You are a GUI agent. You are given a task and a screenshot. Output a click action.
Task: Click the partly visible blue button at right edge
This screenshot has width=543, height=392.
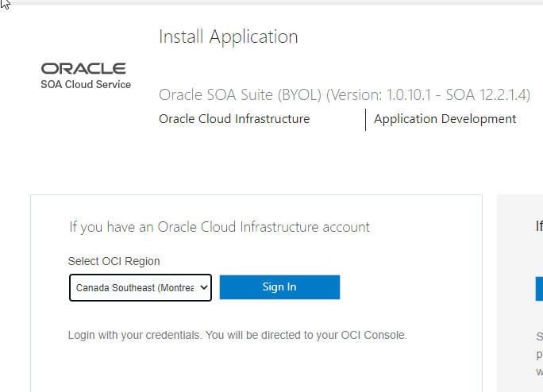pyautogui.click(x=539, y=289)
